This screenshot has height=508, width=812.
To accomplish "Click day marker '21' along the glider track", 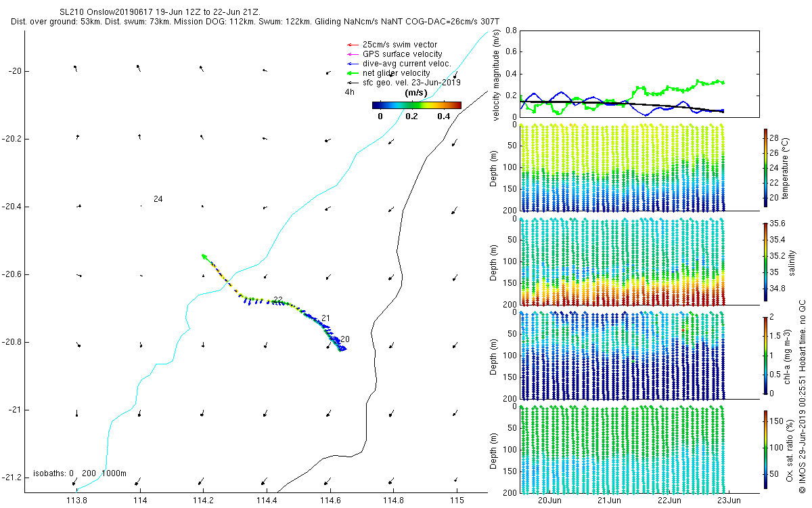I will point(325,318).
